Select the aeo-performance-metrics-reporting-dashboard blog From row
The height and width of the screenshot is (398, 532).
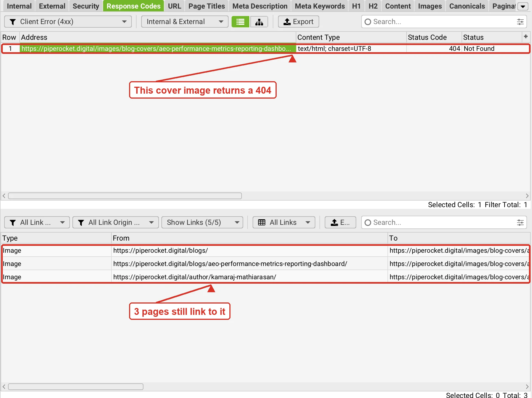tap(249, 264)
